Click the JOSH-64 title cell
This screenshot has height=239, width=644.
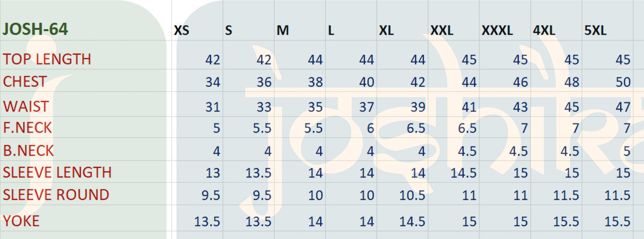(x=35, y=29)
